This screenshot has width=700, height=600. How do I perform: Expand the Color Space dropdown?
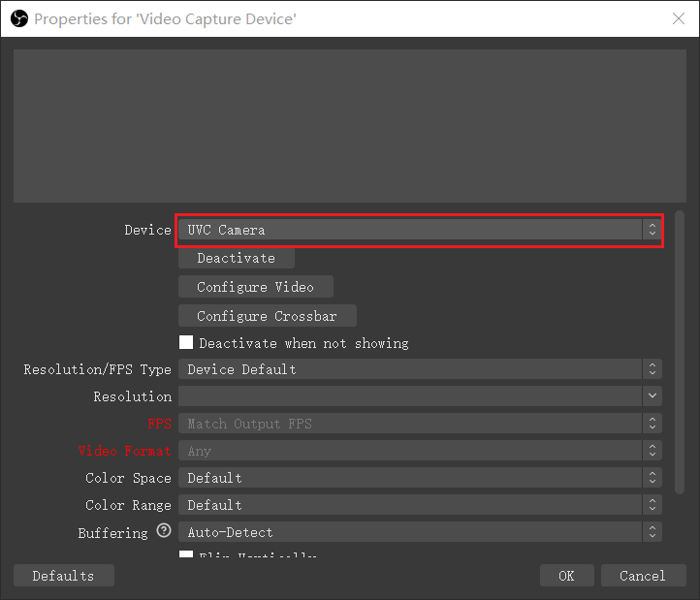[x=419, y=478]
